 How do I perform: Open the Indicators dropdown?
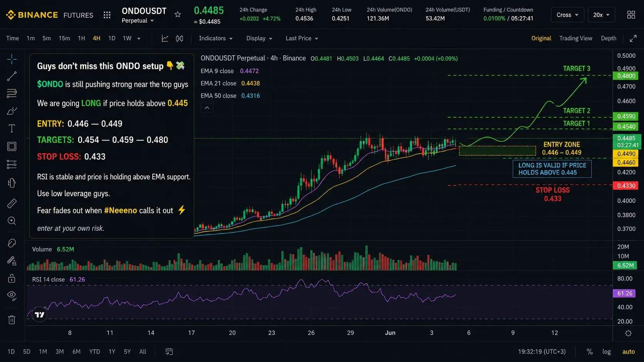(216, 38)
